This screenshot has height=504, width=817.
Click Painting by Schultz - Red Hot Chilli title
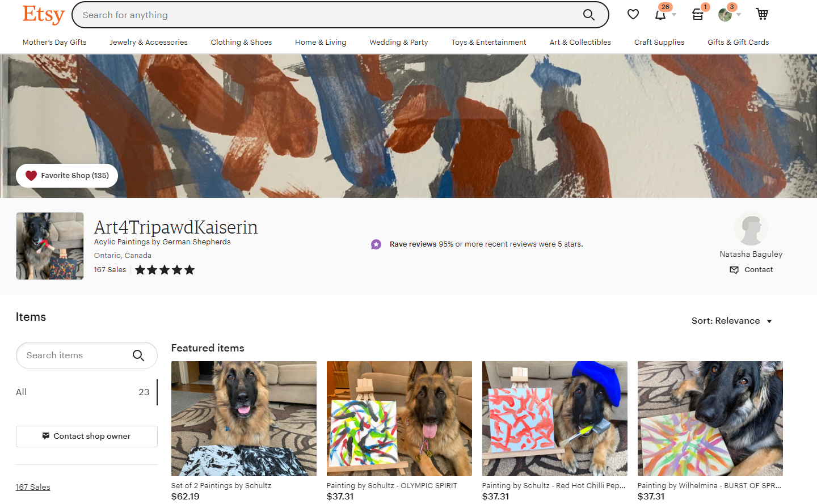(554, 486)
